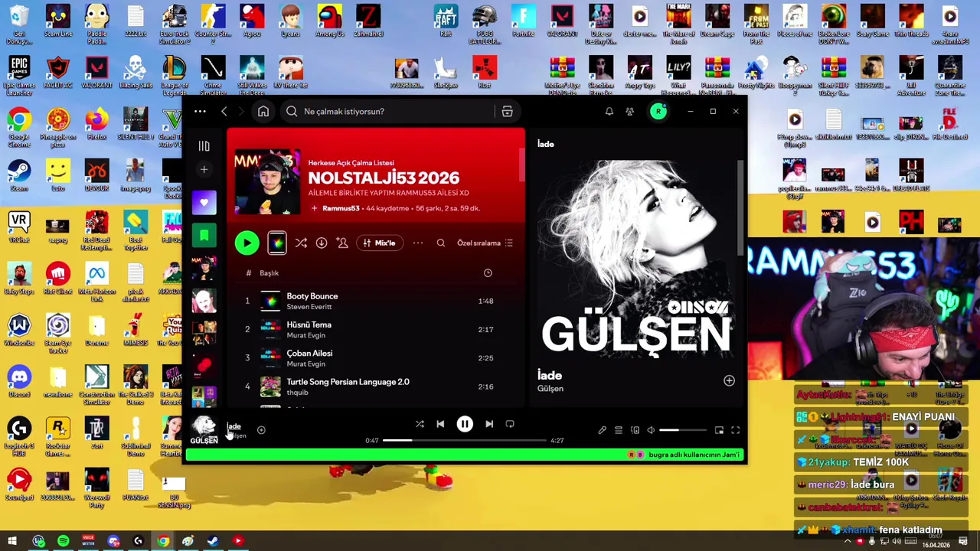Open Liked Songs in the sidebar
Image resolution: width=980 pixels, height=551 pixels.
pos(204,203)
